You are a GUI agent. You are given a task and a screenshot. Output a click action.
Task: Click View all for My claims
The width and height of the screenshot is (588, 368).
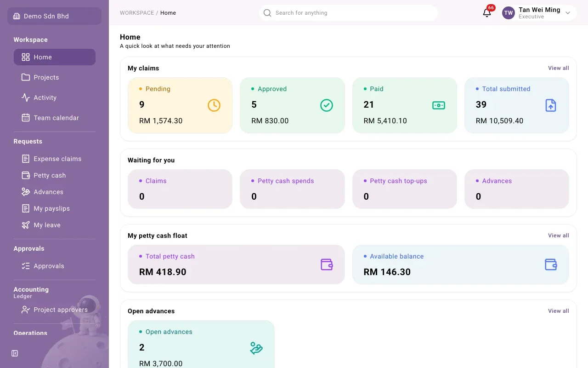(x=558, y=68)
